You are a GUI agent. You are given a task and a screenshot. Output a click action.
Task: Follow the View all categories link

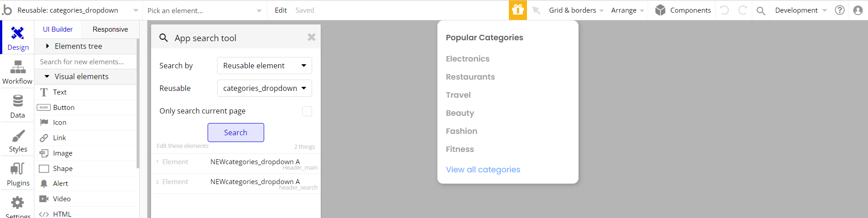(483, 170)
